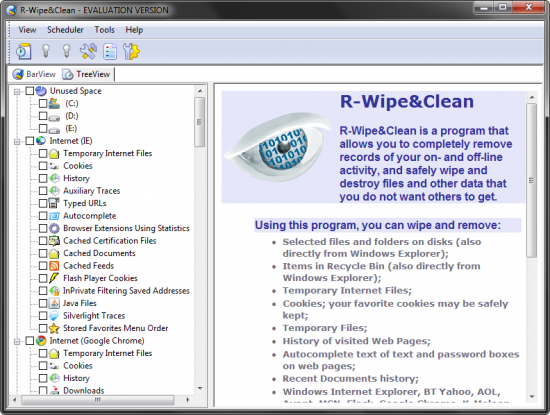Click the tree horizontal scrollbar thumb
Image resolution: width=550 pixels, height=415 pixels.
tap(98, 400)
